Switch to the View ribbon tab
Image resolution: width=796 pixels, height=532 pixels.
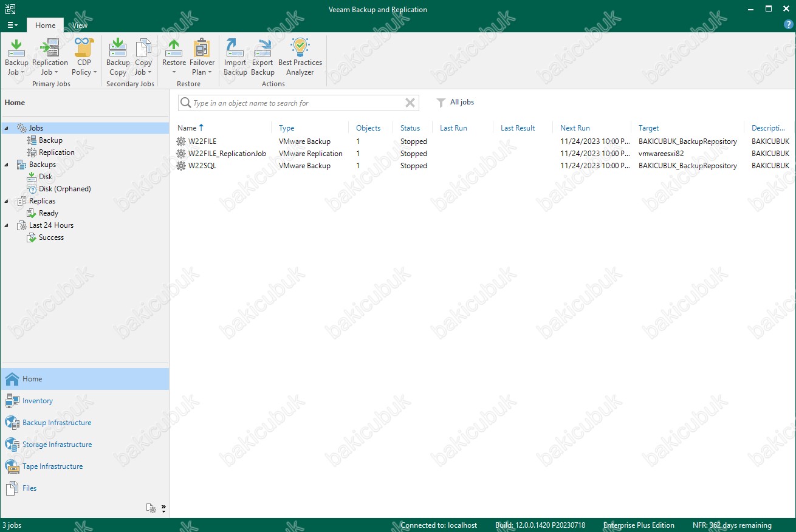(x=80, y=26)
